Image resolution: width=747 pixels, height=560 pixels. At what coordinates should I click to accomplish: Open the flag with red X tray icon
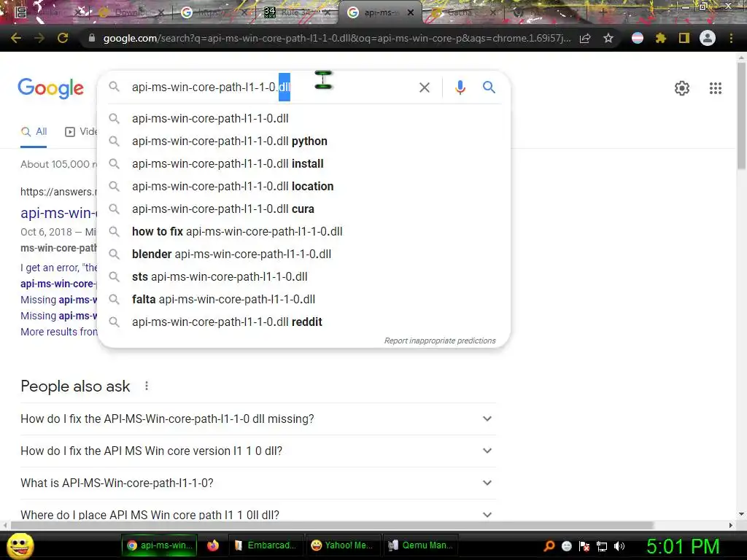coord(584,546)
